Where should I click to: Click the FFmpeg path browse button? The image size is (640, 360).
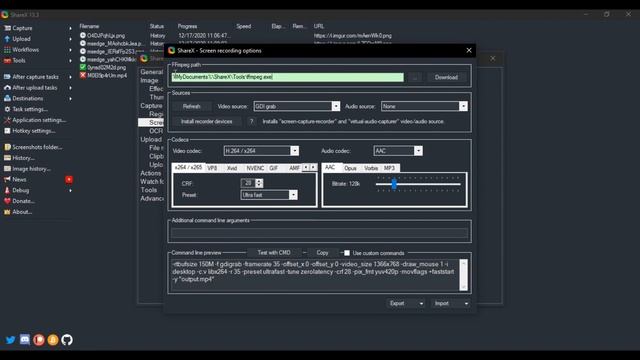415,77
